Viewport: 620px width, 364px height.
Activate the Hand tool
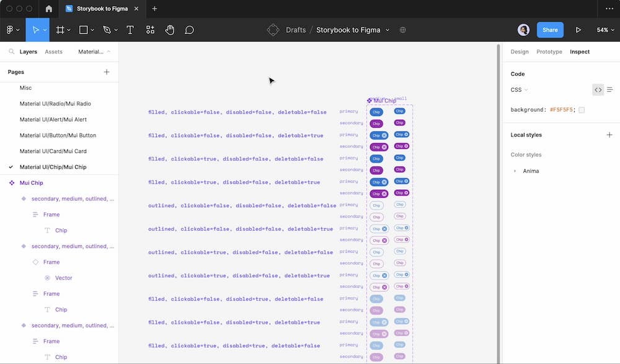tap(170, 30)
